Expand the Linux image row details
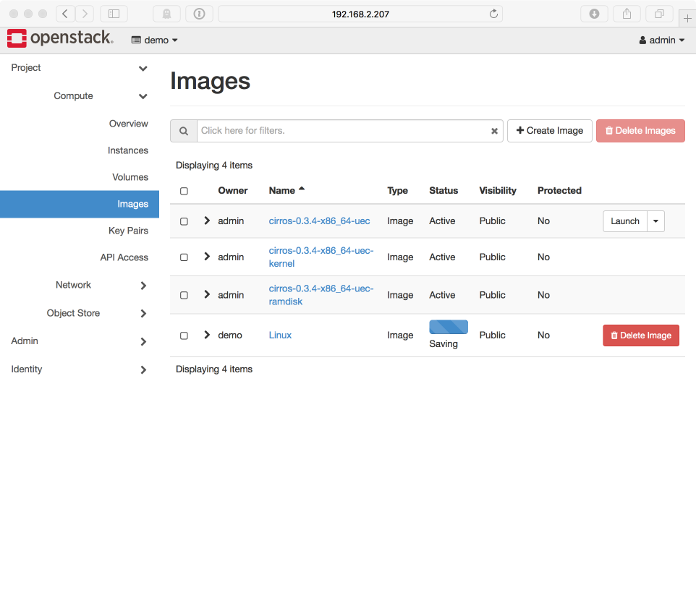The width and height of the screenshot is (696, 616). point(207,335)
